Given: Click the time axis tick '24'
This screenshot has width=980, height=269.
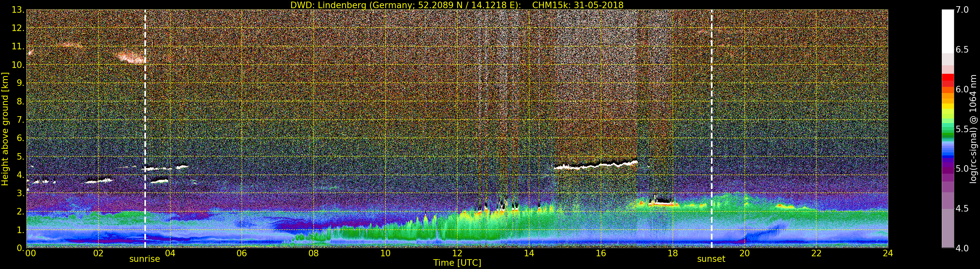Looking at the screenshot, I should 888,253.
